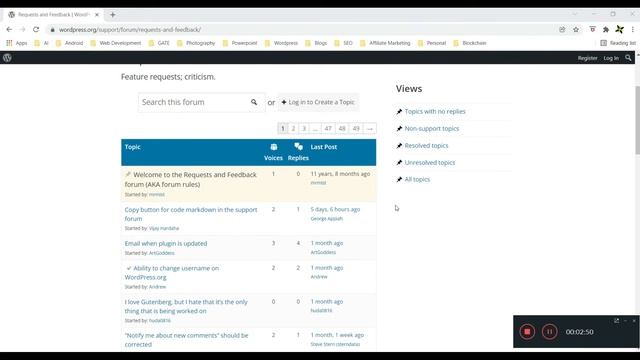This screenshot has width=640, height=360.
Task: Open the Blogs bookmarks folder
Action: [316, 43]
